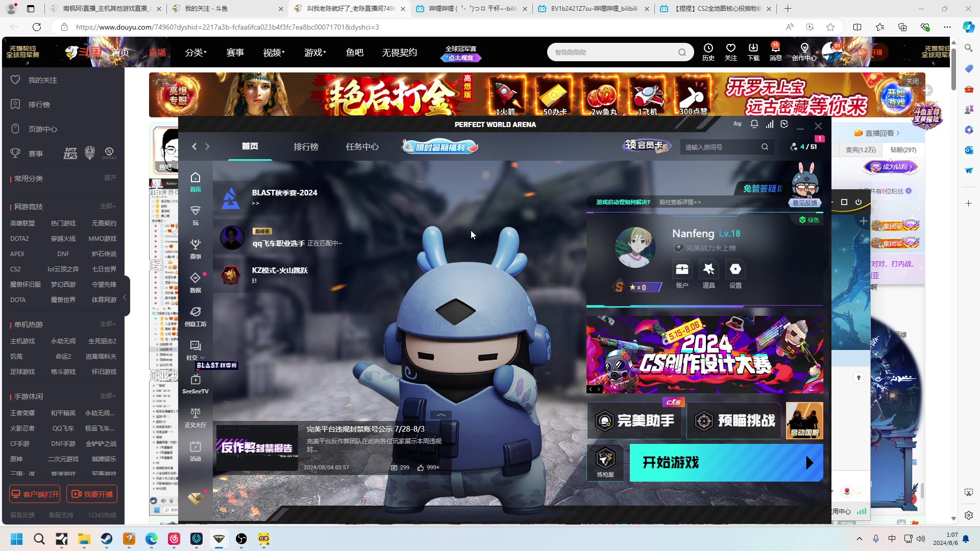Viewport: 980px width, 551px height.
Task: Click 客户端打开 in Douyu sidebar
Action: (35, 494)
